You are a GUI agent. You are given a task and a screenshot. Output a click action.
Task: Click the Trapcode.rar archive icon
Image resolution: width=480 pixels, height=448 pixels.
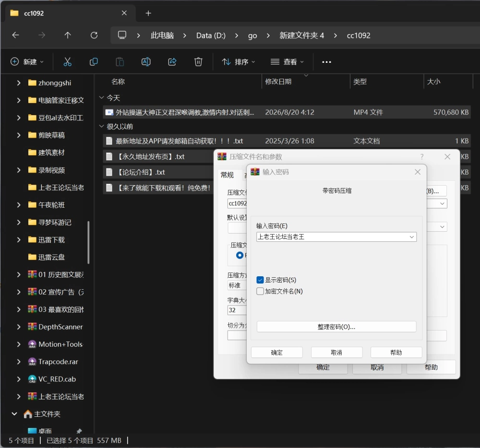32,362
